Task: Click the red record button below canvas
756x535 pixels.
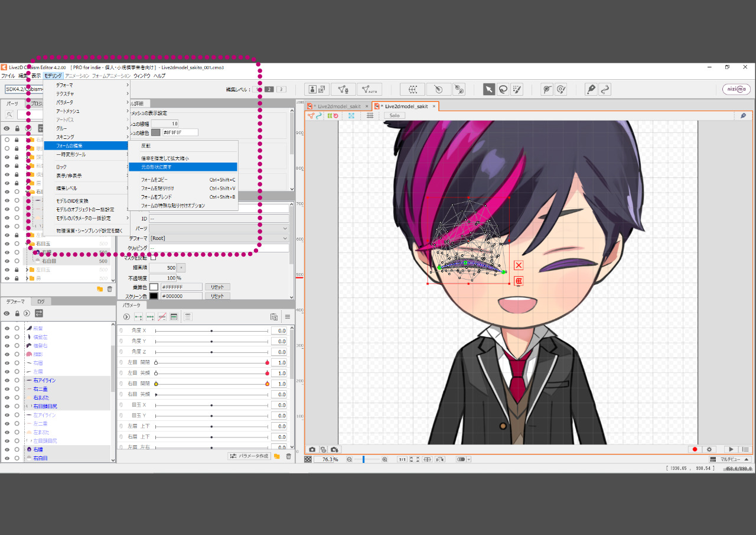Action: [695, 450]
